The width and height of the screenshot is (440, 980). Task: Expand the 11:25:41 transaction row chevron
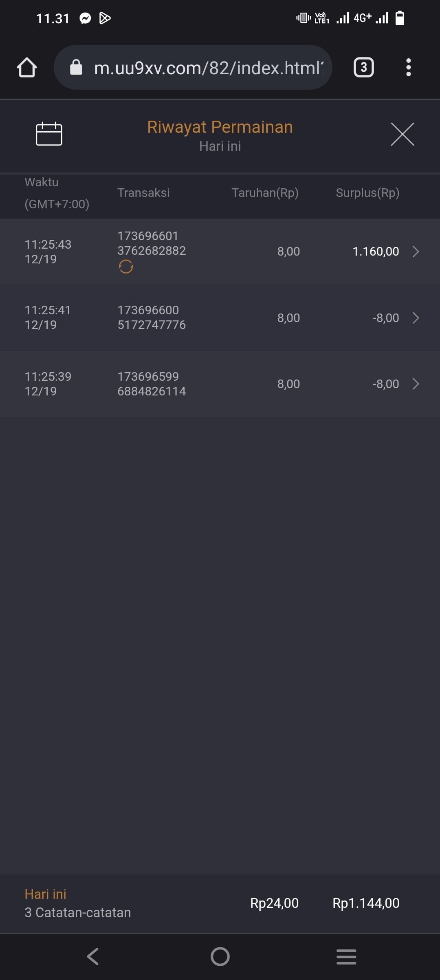tap(416, 318)
